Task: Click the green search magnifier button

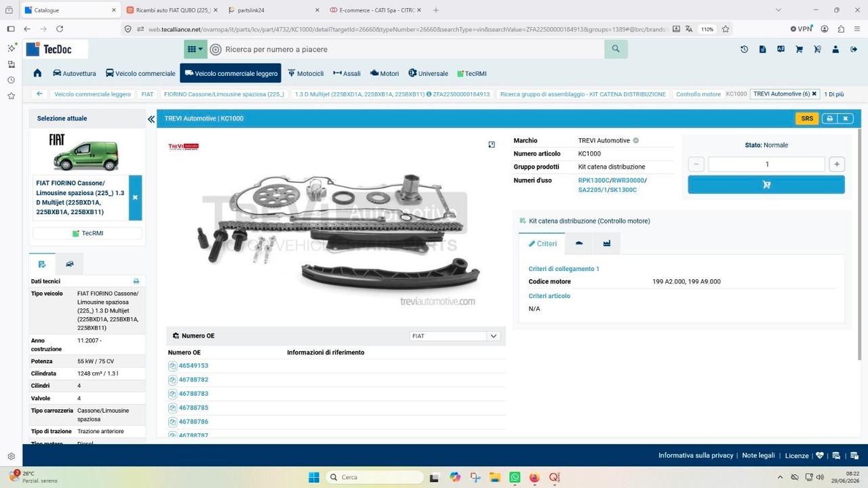Action: [x=616, y=49]
